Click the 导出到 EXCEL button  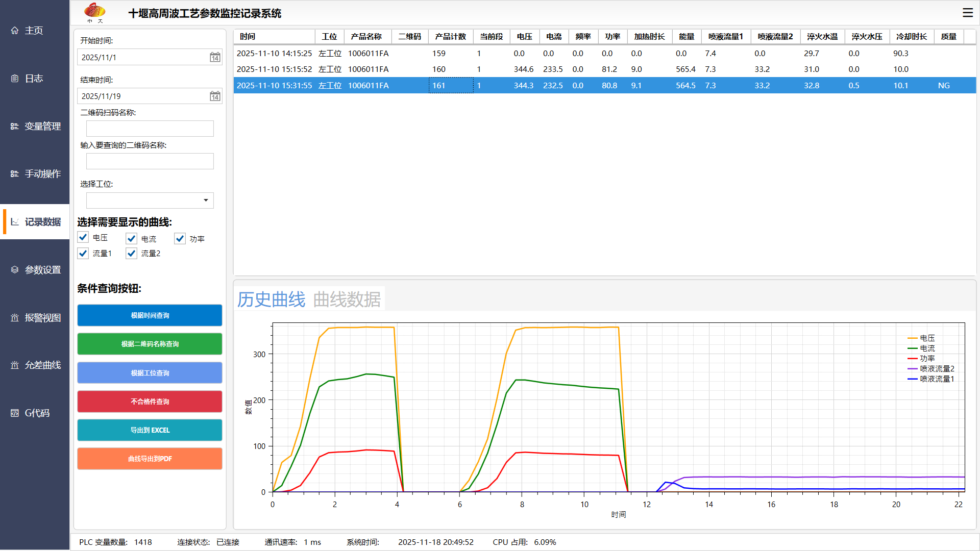(x=150, y=430)
